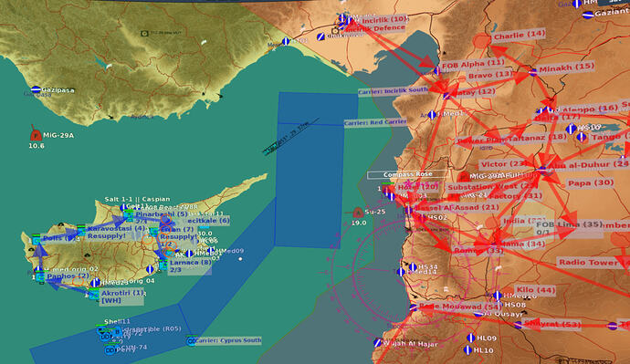Click the Aleppo (16) label
This screenshot has height=364, width=630.
(589, 109)
